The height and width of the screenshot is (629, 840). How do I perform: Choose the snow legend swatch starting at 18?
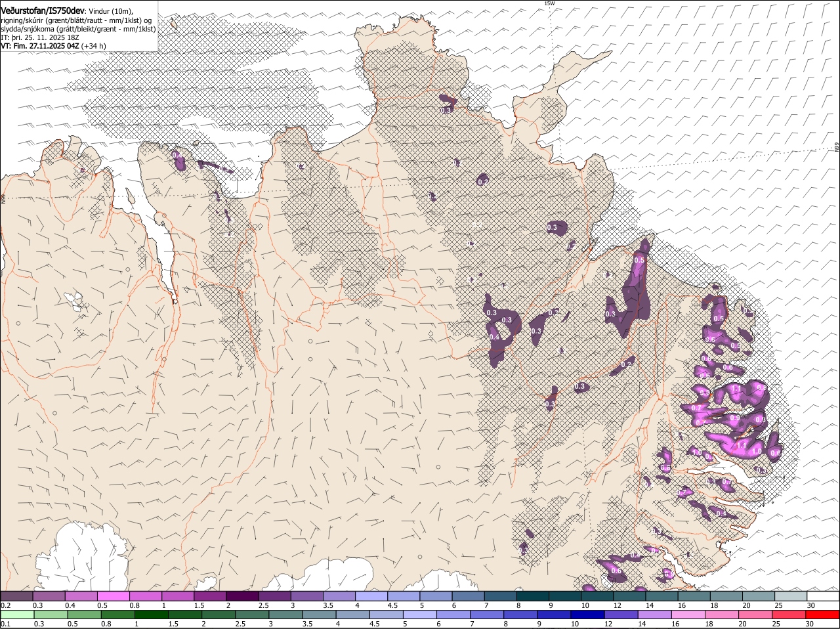click(x=725, y=596)
